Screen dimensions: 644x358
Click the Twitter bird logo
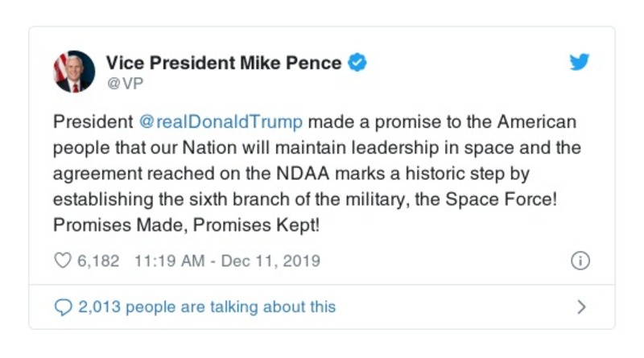tap(580, 63)
